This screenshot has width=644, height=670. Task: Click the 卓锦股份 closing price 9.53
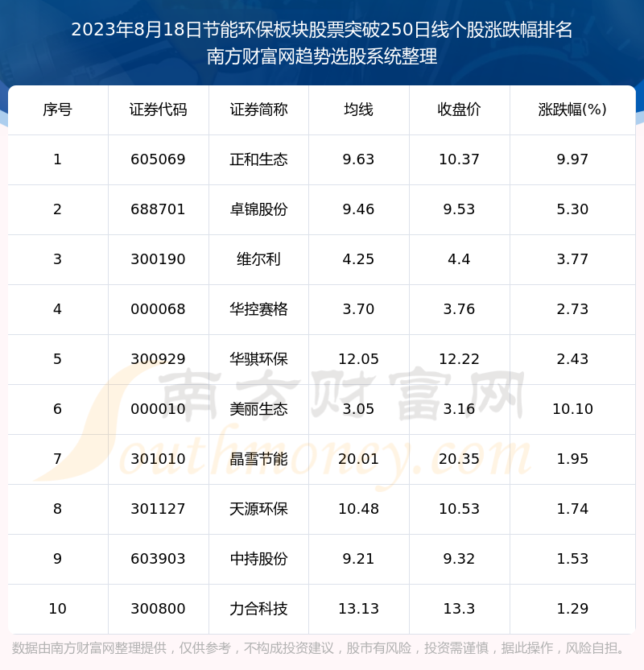pyautogui.click(x=459, y=209)
